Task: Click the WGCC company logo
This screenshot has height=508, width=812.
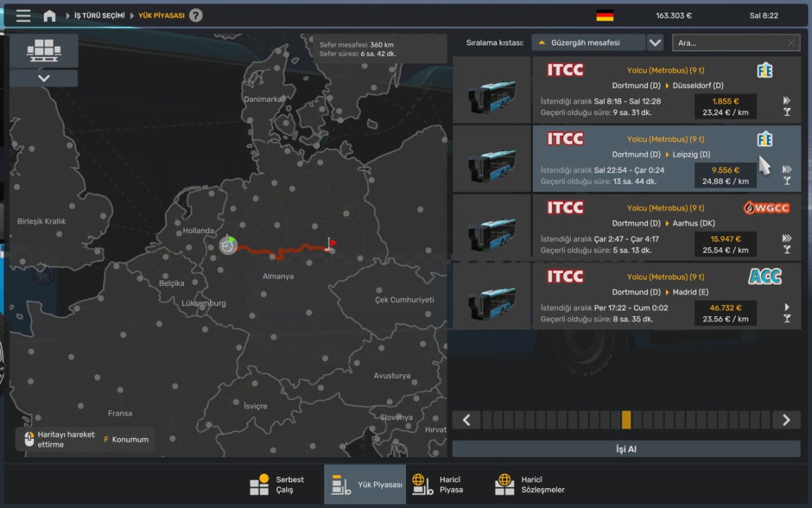Action: [766, 208]
